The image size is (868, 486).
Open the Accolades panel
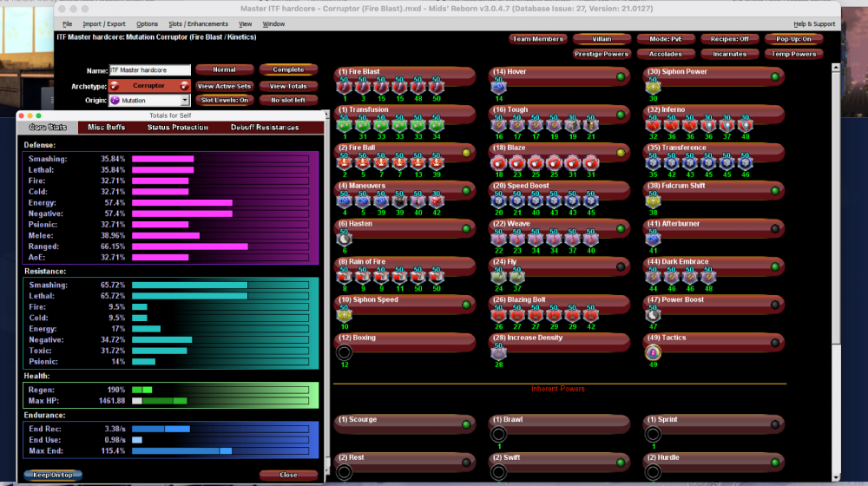666,54
